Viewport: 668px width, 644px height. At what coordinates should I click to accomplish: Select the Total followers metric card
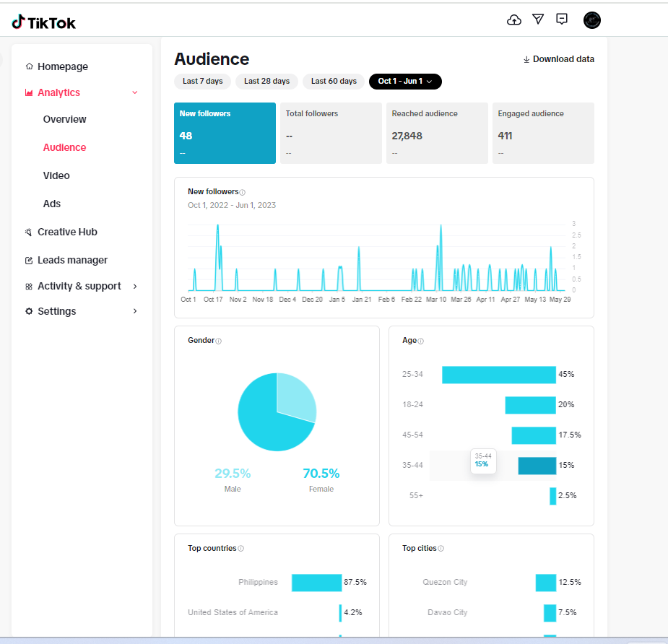coord(331,134)
